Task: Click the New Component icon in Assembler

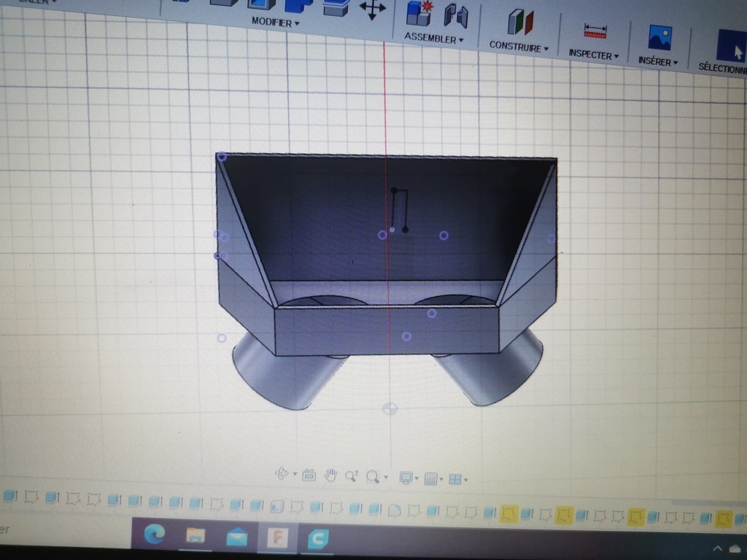Action: 419,14
